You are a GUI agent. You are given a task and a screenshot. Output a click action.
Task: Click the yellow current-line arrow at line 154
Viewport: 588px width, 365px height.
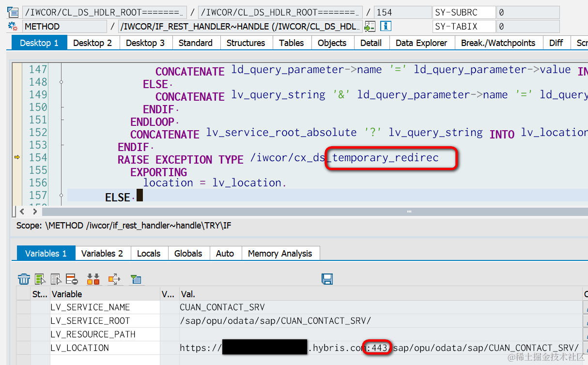(17, 157)
